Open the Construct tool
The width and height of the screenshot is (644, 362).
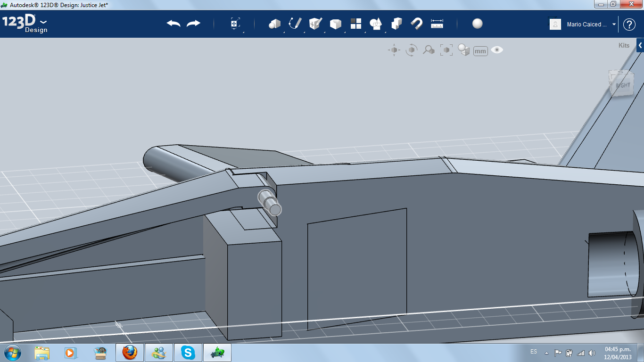pyautogui.click(x=315, y=24)
